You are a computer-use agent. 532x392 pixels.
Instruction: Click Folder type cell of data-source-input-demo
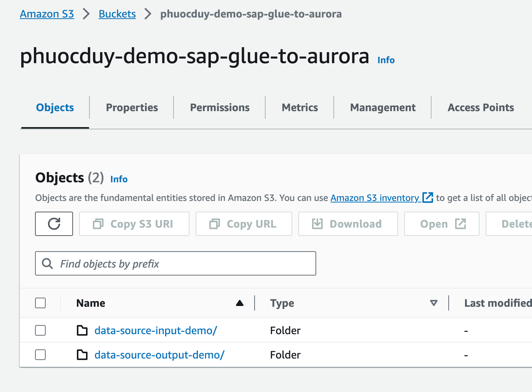285,330
